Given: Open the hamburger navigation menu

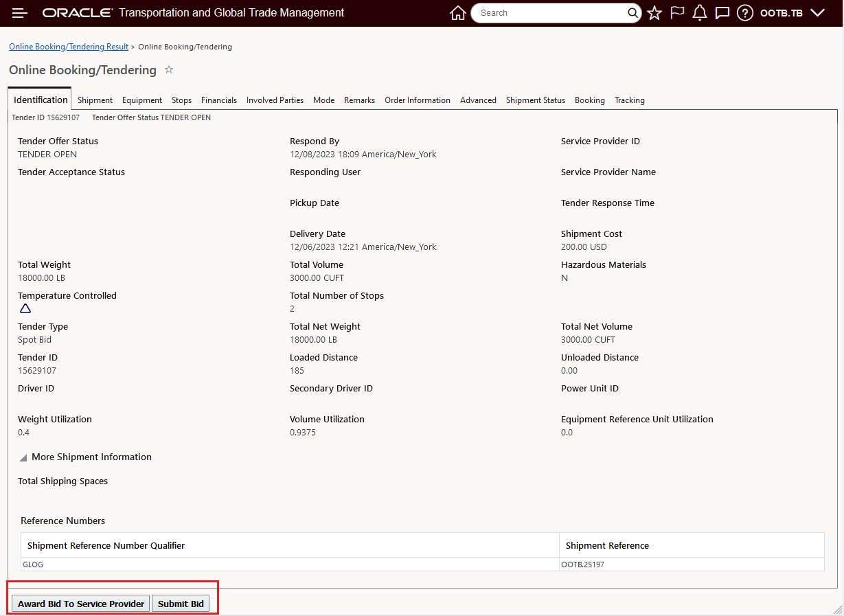Looking at the screenshot, I should (20, 13).
